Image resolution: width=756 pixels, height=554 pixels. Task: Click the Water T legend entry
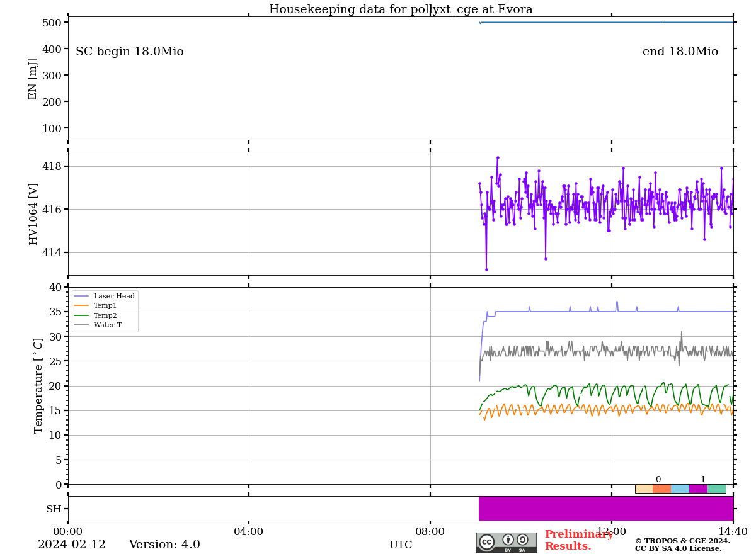[98, 325]
